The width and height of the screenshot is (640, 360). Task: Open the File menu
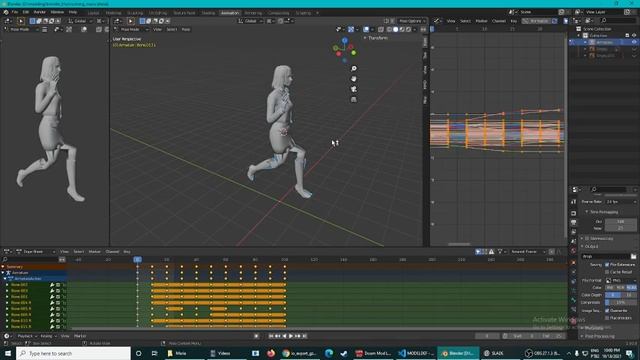coord(15,12)
